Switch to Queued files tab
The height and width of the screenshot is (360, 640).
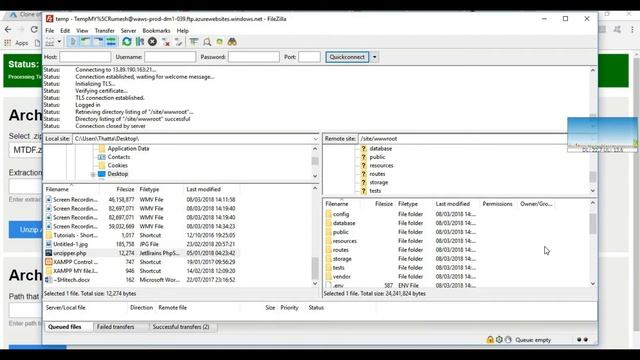click(x=64, y=327)
